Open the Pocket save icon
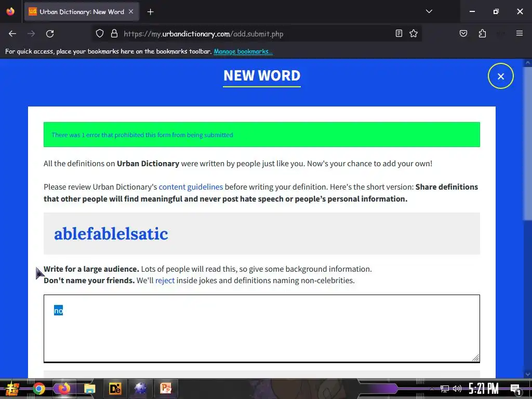 coord(463,33)
